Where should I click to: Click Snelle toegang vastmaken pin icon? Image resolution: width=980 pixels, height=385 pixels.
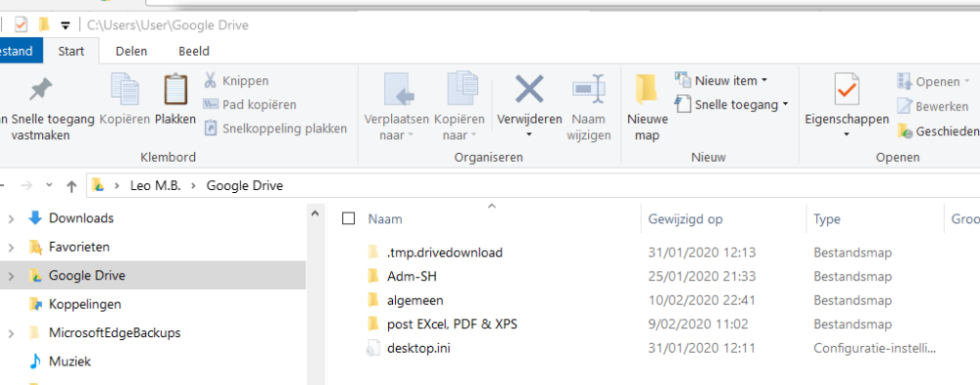[x=40, y=90]
